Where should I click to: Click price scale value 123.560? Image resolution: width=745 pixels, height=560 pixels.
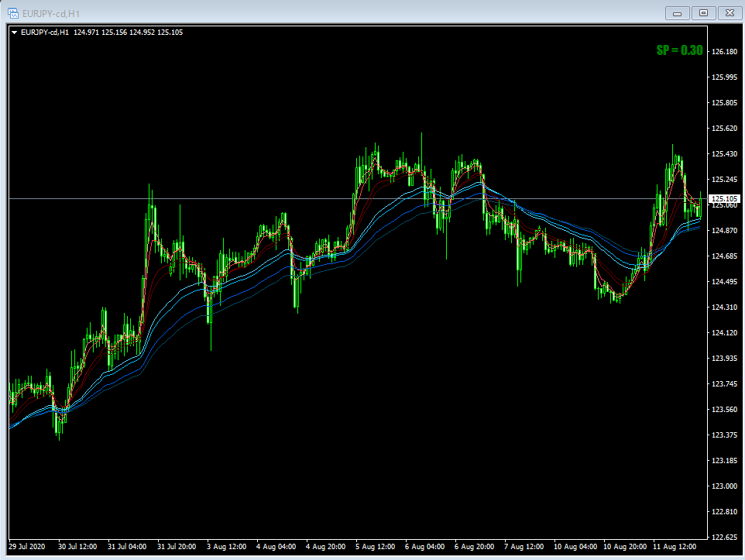click(x=725, y=410)
